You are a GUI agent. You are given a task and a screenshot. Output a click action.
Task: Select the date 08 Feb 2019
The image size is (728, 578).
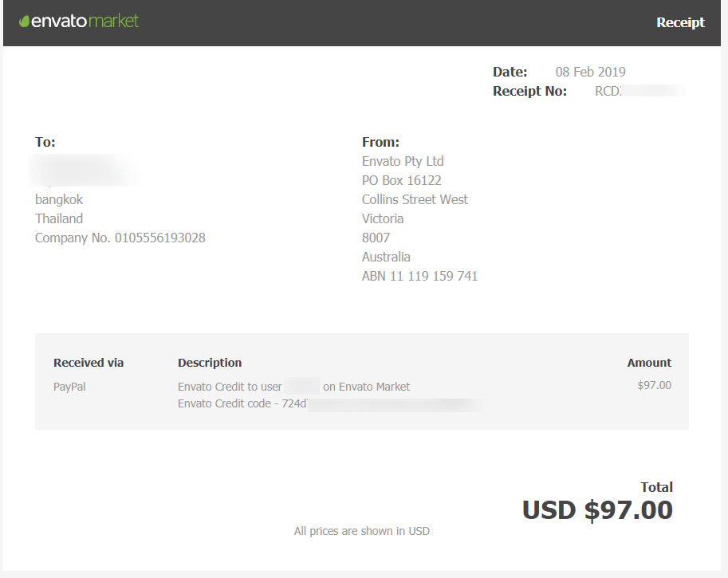tap(590, 72)
